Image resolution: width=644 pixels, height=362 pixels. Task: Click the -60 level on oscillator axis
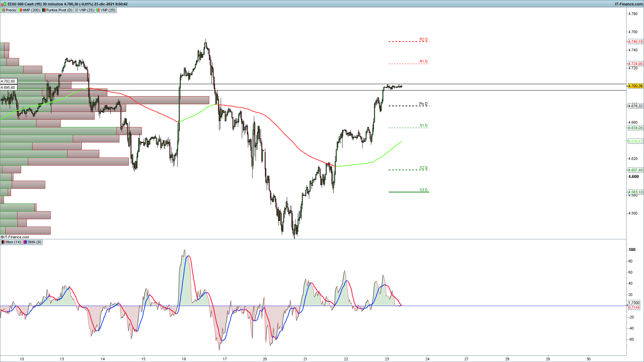pos(631,339)
